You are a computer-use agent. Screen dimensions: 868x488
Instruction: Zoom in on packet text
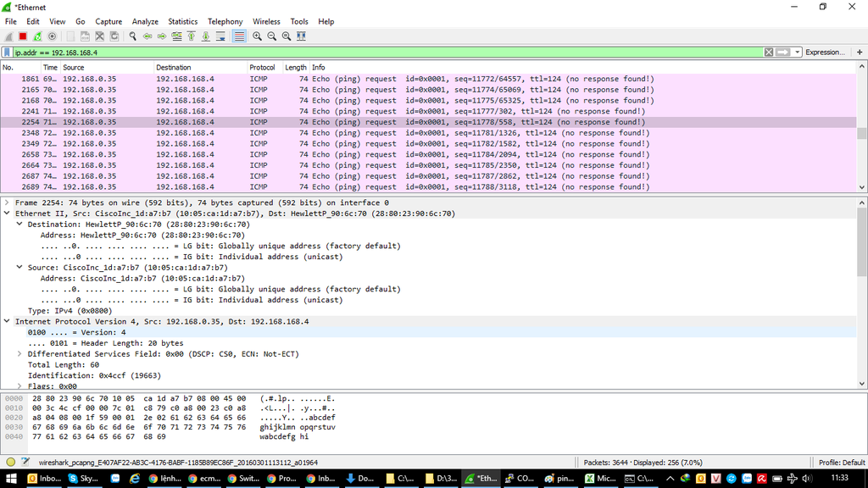pos(257,36)
